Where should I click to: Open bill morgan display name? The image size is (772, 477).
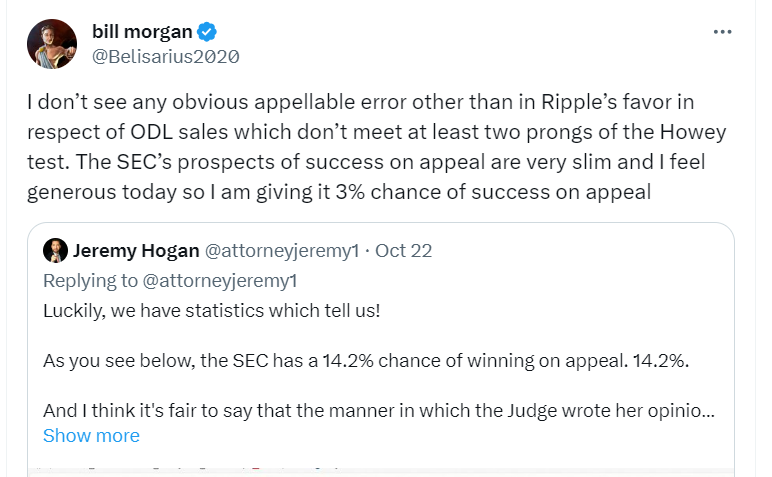tap(142, 32)
